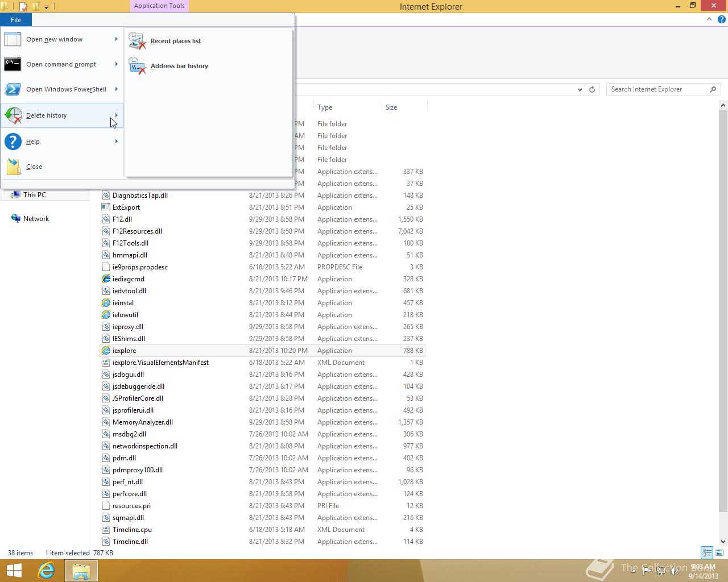Open Internet Explorer from the taskbar

click(46, 571)
